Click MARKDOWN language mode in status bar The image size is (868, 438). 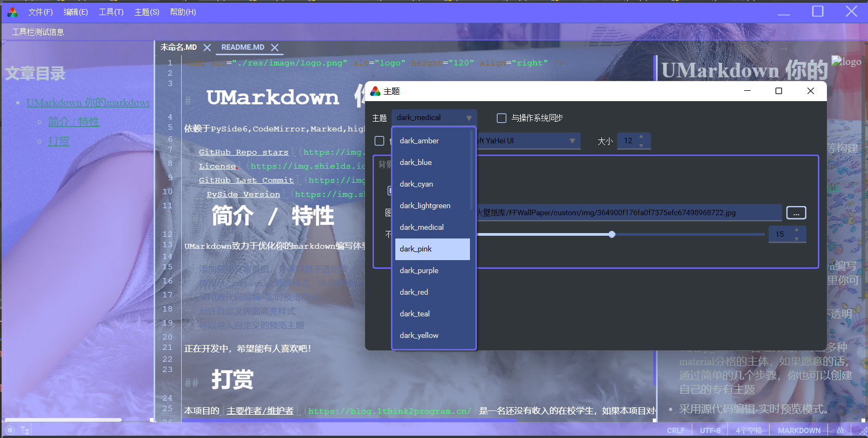coord(799,430)
